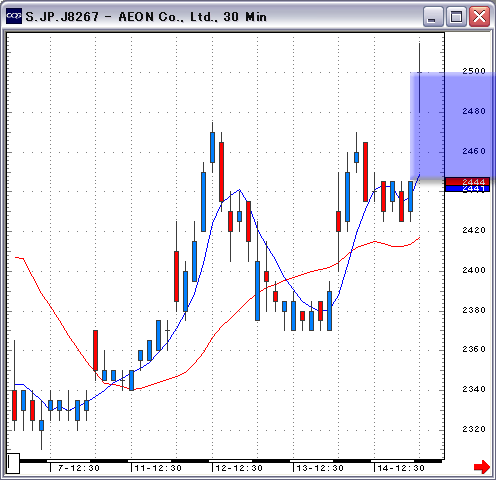Screen dimensions: 496x480
Task: Click the blue 2441 price marker
Action: [x=468, y=189]
